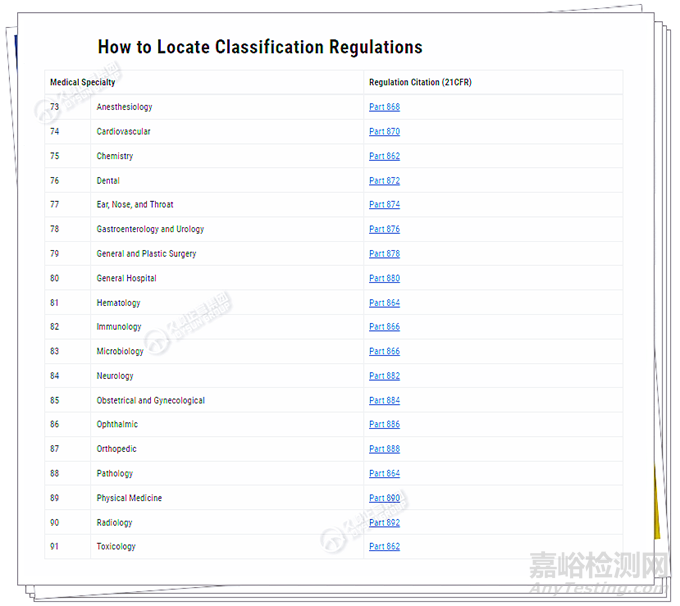The image size is (680, 606).
Task: Click specialty code 79
Action: pos(55,254)
